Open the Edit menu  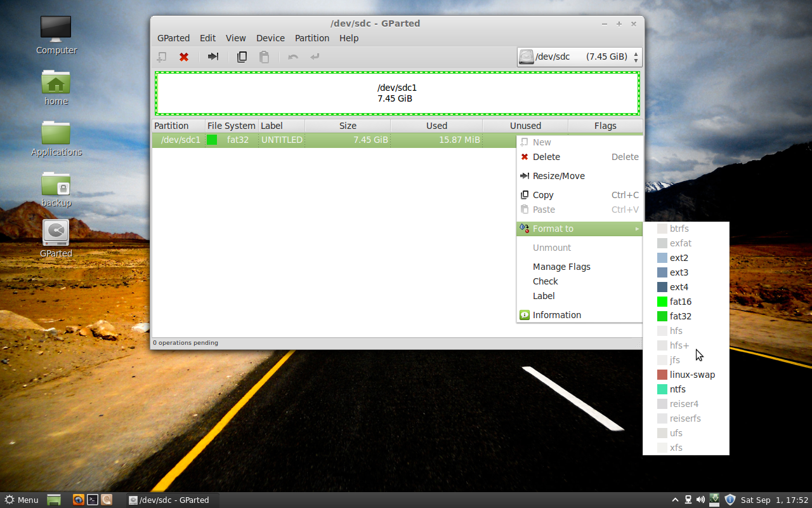click(x=208, y=38)
